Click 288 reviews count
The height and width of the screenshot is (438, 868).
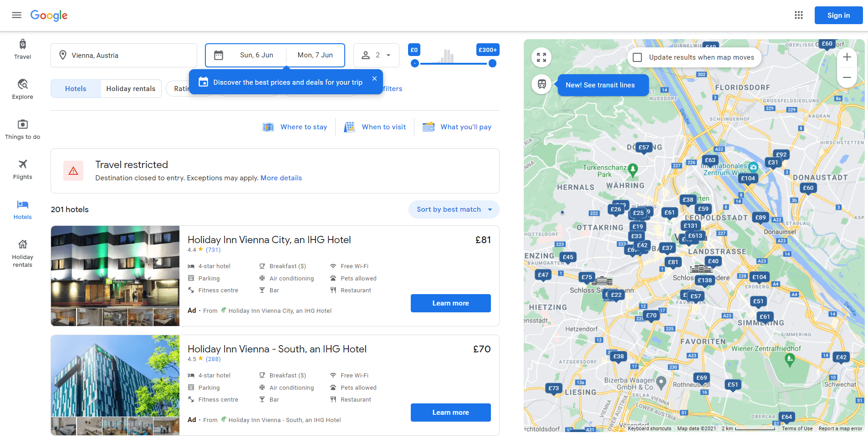tap(213, 359)
